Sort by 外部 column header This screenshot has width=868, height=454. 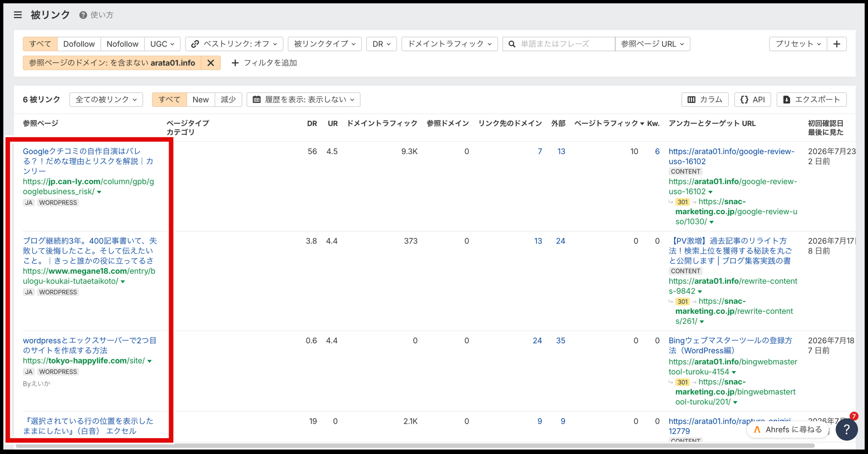pos(558,123)
